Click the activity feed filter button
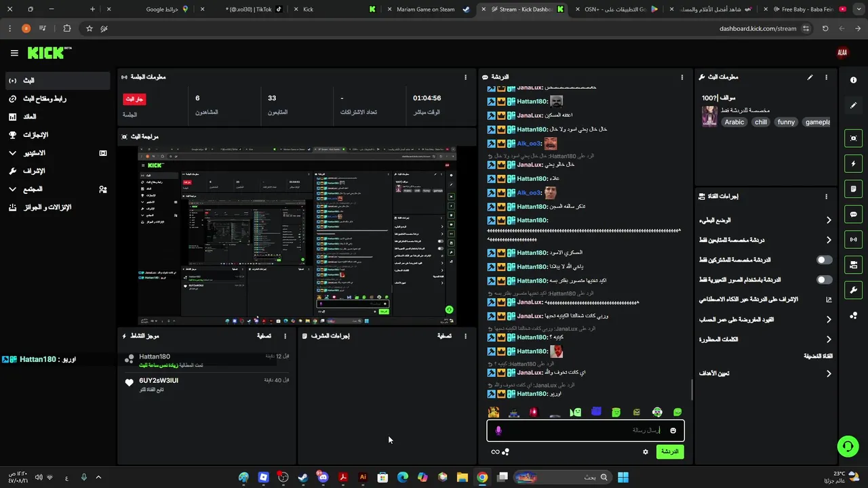 click(264, 336)
